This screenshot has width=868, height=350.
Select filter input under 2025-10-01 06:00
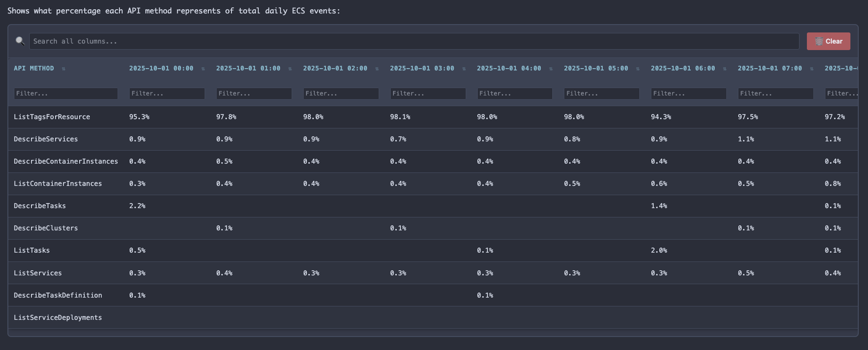pyautogui.click(x=688, y=94)
